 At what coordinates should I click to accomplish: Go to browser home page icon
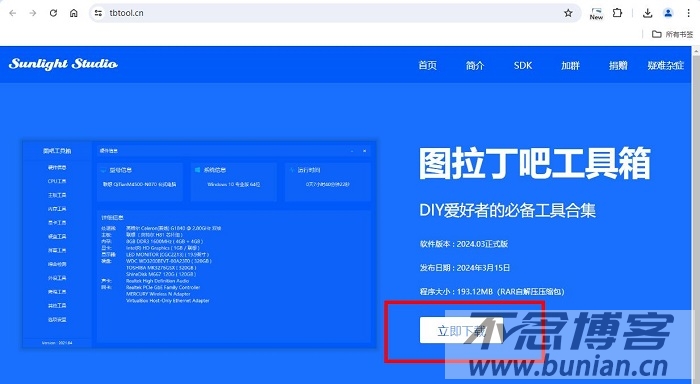[74, 13]
